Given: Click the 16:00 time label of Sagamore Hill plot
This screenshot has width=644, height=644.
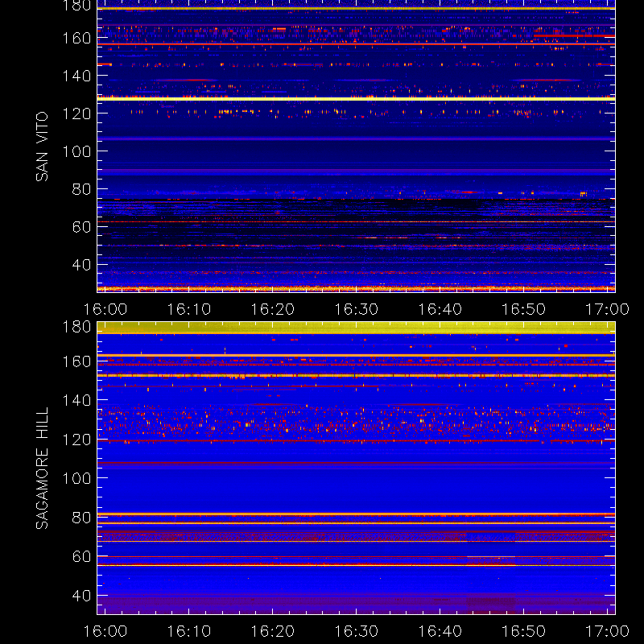Looking at the screenshot, I should 105,631.
